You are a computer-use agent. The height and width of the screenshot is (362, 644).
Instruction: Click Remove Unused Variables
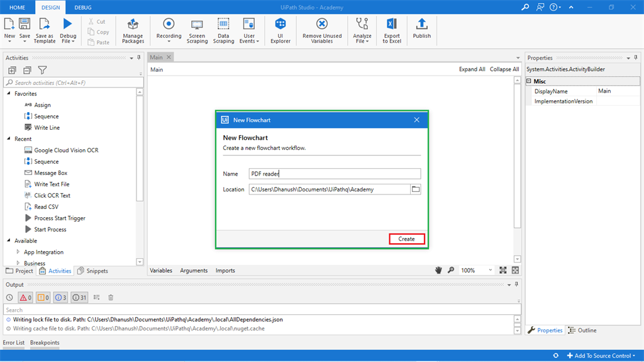tap(322, 30)
